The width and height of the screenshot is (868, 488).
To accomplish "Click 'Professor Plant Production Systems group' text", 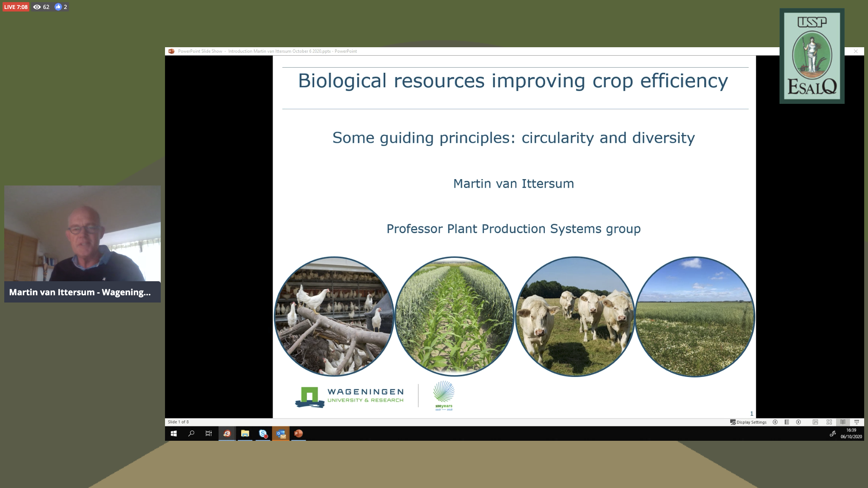I will click(x=513, y=229).
